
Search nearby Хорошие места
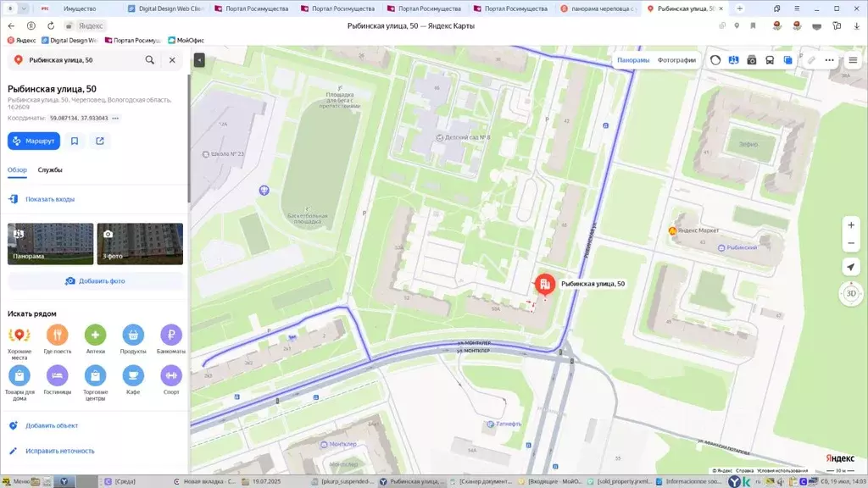pos(19,343)
